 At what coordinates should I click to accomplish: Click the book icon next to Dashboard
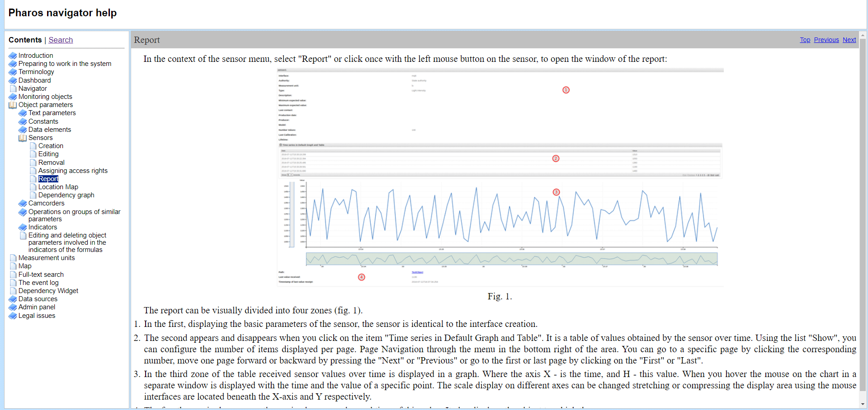coord(13,80)
